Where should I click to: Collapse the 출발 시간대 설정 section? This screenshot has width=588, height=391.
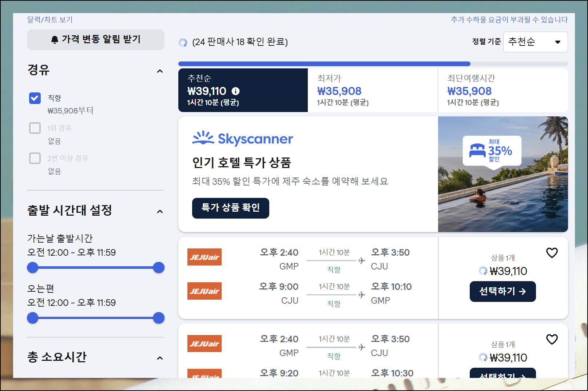(160, 211)
